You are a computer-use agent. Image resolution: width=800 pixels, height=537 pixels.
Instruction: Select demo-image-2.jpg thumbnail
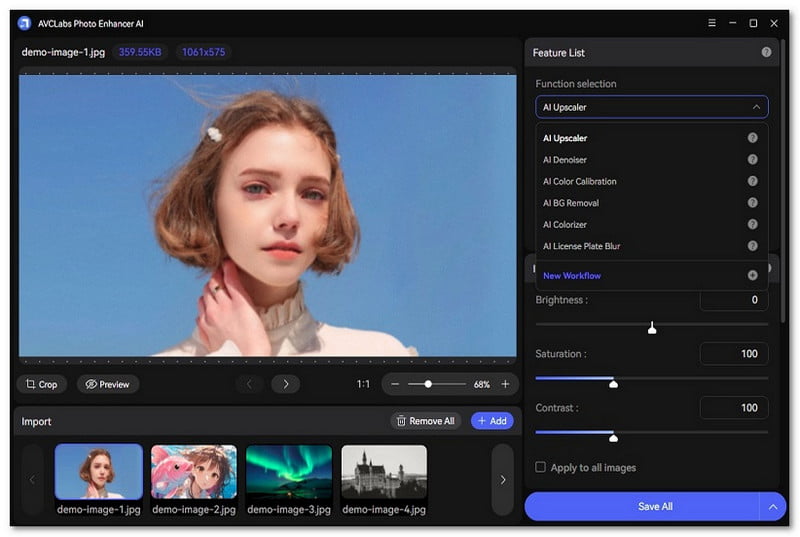tap(194, 471)
